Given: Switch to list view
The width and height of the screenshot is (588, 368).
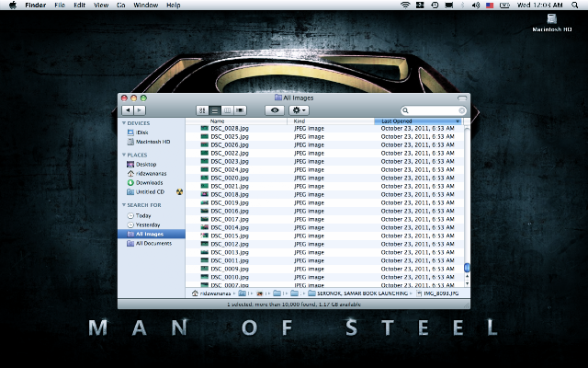Looking at the screenshot, I should coord(215,110).
